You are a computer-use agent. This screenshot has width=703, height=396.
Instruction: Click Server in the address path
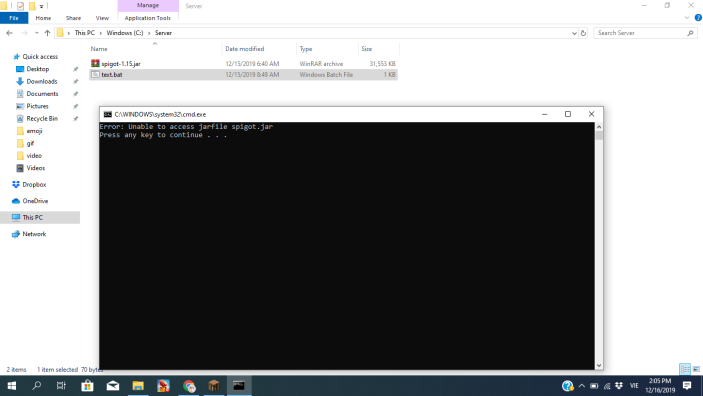[x=163, y=33]
